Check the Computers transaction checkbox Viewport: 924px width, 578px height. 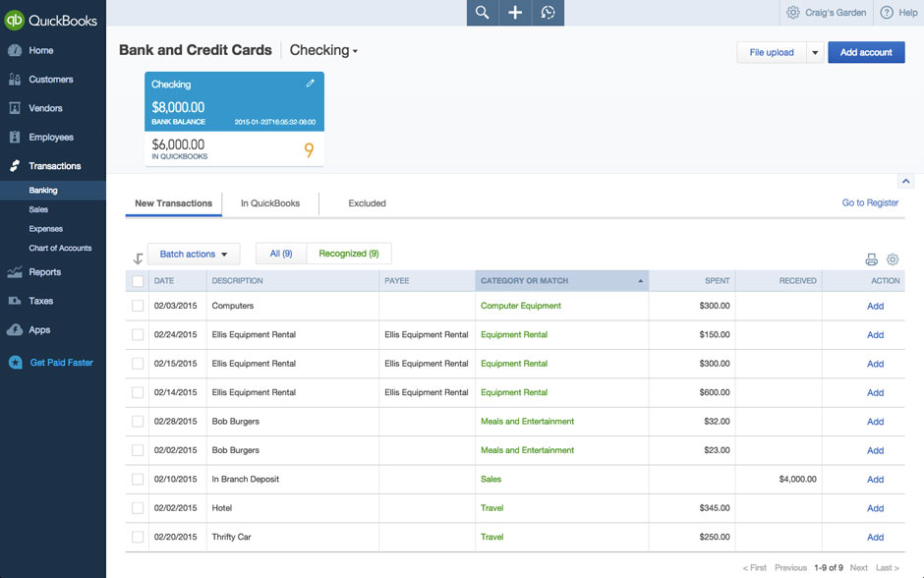click(138, 306)
